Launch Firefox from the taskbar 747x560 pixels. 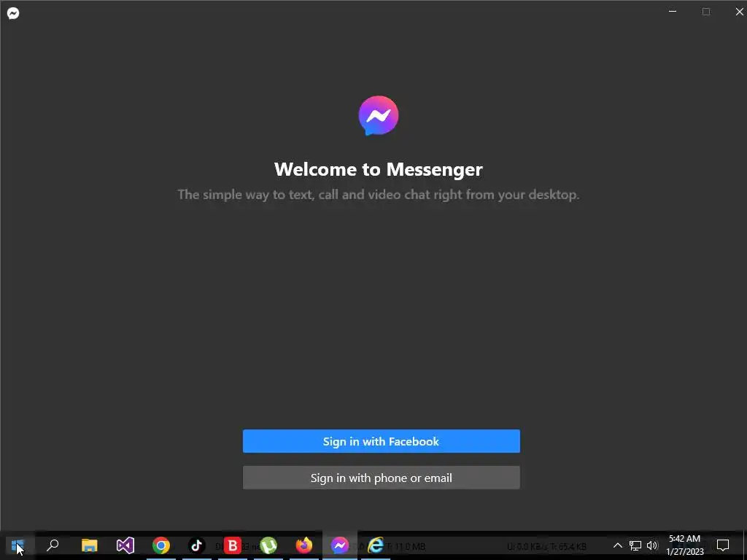304,545
